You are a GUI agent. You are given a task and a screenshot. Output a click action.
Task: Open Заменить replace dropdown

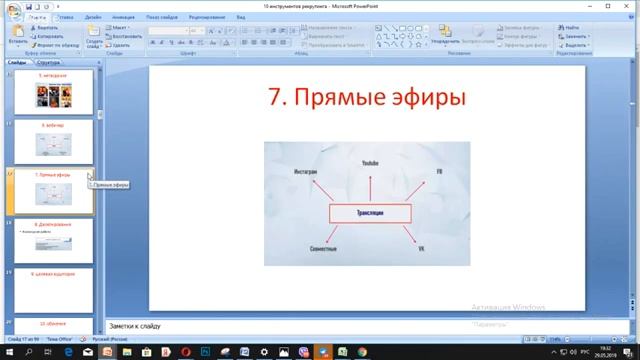pos(574,36)
